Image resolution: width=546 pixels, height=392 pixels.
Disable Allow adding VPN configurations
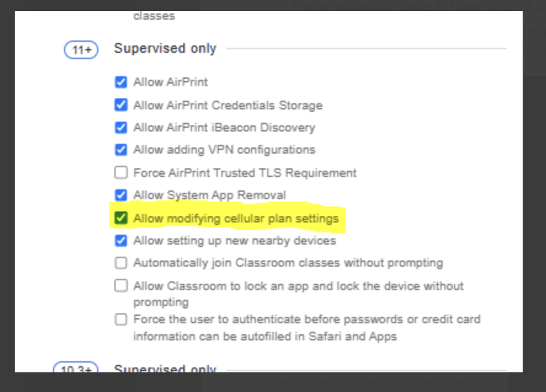pos(121,149)
